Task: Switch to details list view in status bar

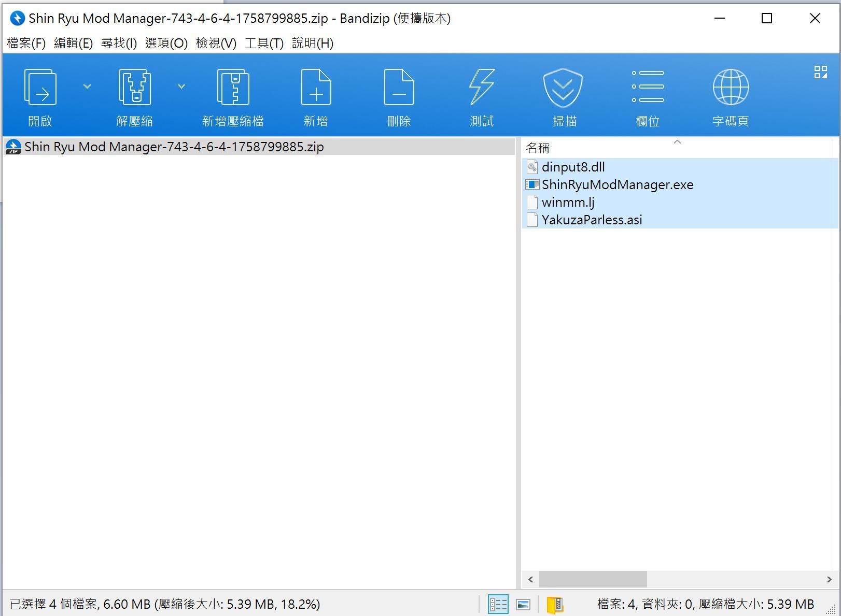Action: (x=498, y=604)
